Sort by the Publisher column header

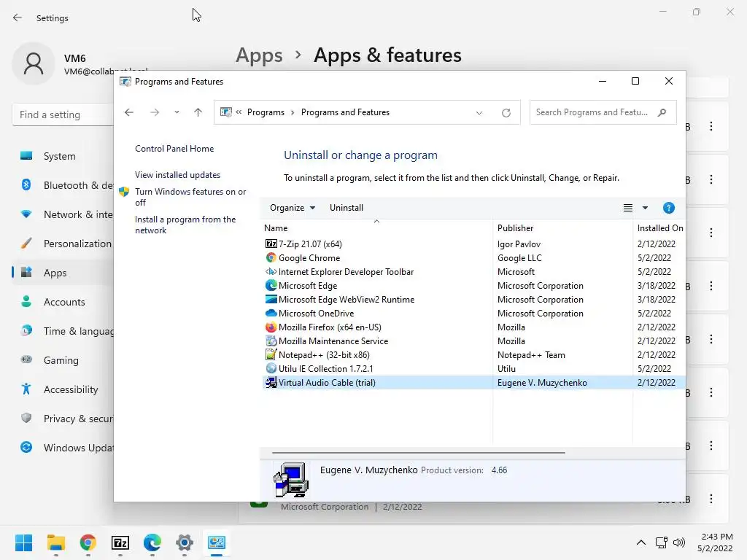click(x=562, y=227)
